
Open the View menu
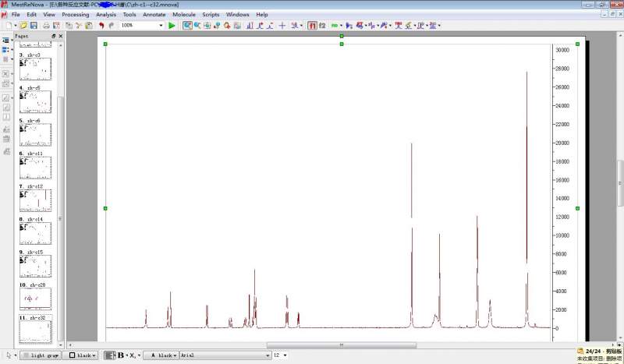point(49,14)
